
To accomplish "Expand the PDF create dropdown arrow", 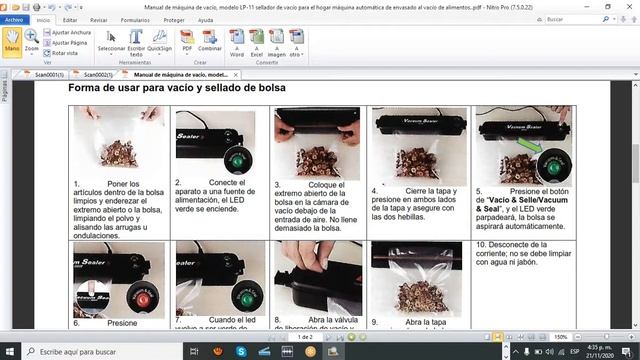I will coord(187,54).
